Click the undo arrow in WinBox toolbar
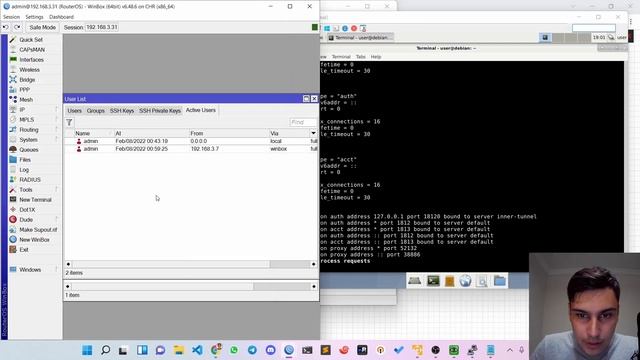The width and height of the screenshot is (640, 360). click(5, 27)
